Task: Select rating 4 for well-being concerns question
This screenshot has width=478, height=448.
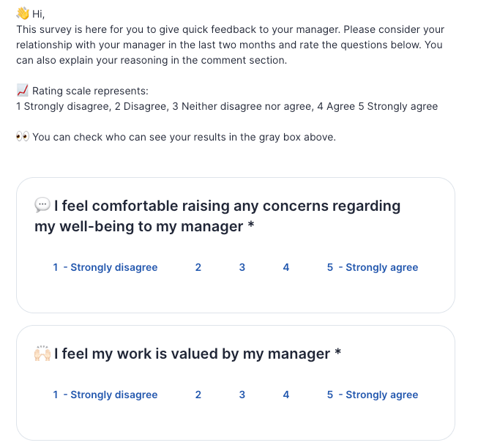Action: click(285, 267)
